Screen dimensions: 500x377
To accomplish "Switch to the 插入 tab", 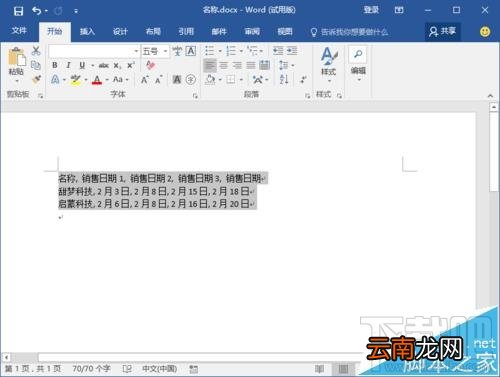I will point(87,32).
